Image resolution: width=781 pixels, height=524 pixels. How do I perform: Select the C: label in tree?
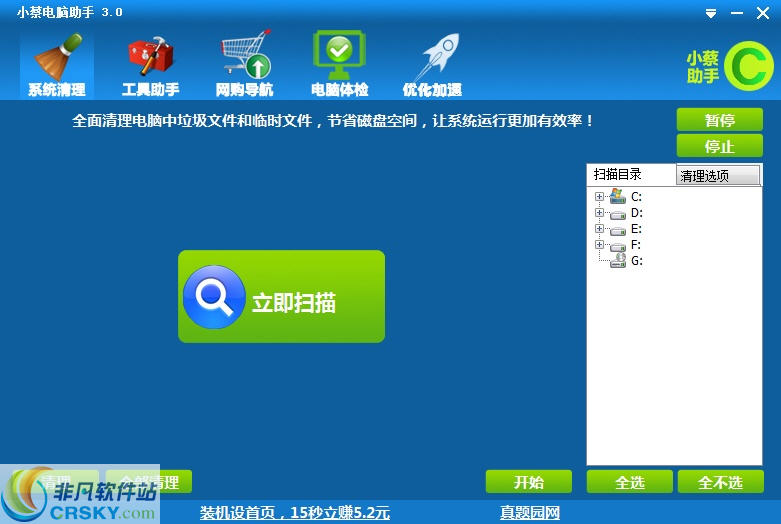point(637,197)
